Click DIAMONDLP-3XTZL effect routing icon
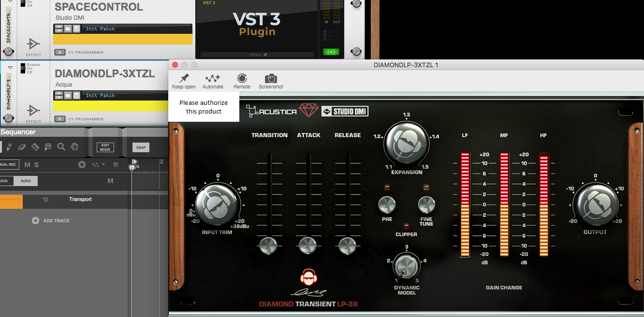 (33, 111)
